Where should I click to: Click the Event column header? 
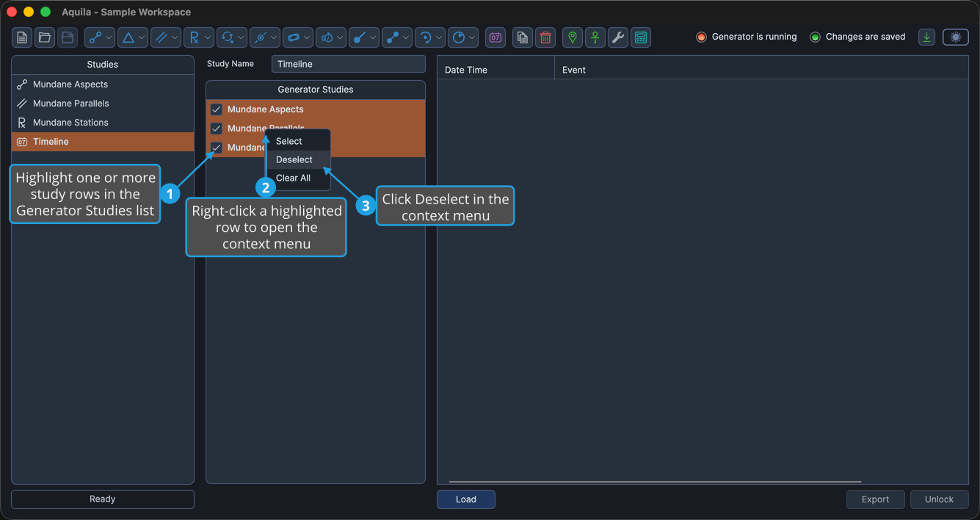click(761, 70)
